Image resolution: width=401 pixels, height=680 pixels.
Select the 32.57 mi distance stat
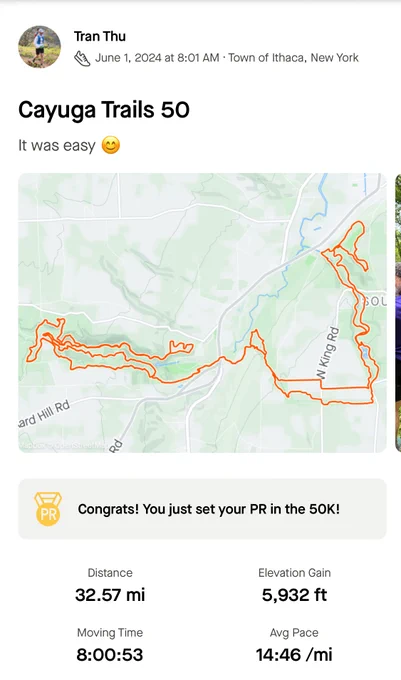tap(110, 594)
